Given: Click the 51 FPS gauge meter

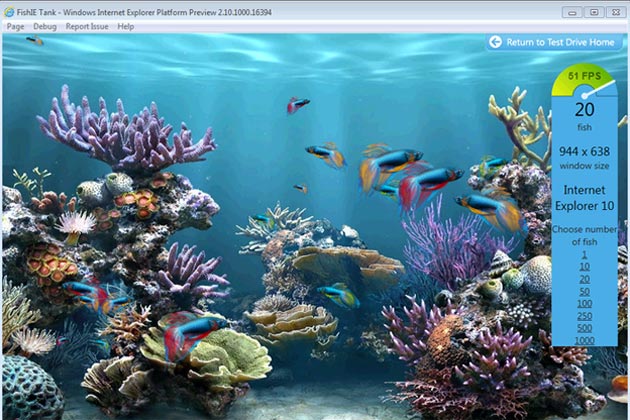Looking at the screenshot, I should 584,82.
